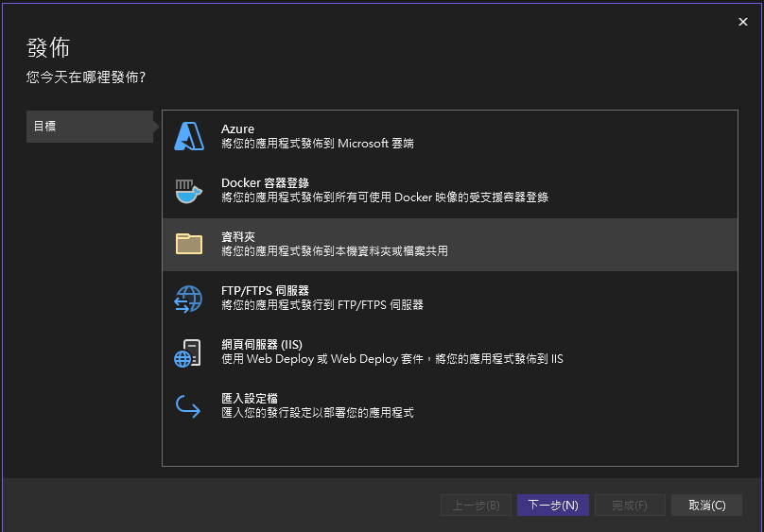Click description 匯入您的發行設定以部署您的應用程式
This screenshot has height=532, width=764.
point(318,413)
